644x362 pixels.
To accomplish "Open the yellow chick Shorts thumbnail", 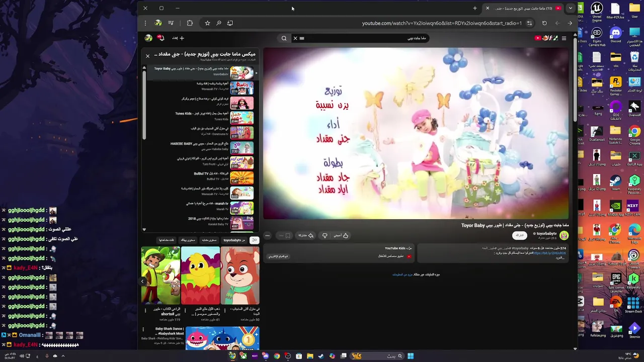I will click(x=201, y=276).
